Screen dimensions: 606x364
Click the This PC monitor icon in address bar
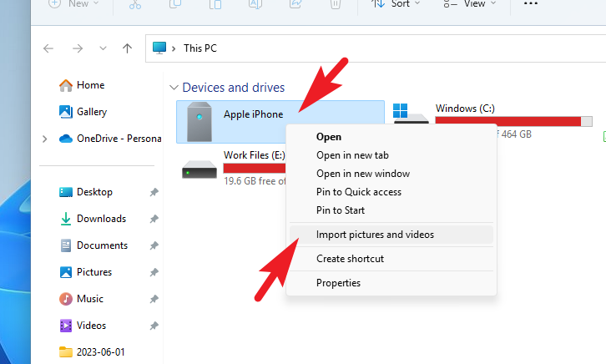pos(159,48)
